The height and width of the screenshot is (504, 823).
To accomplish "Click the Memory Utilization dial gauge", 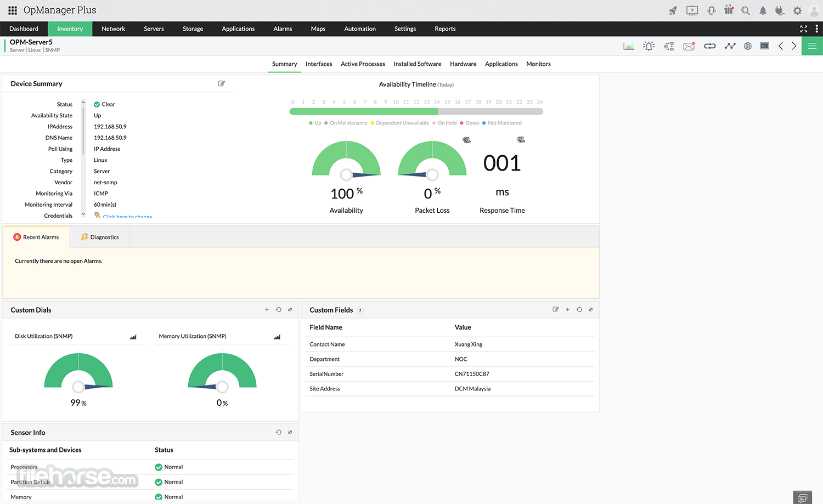I will coord(222,373).
